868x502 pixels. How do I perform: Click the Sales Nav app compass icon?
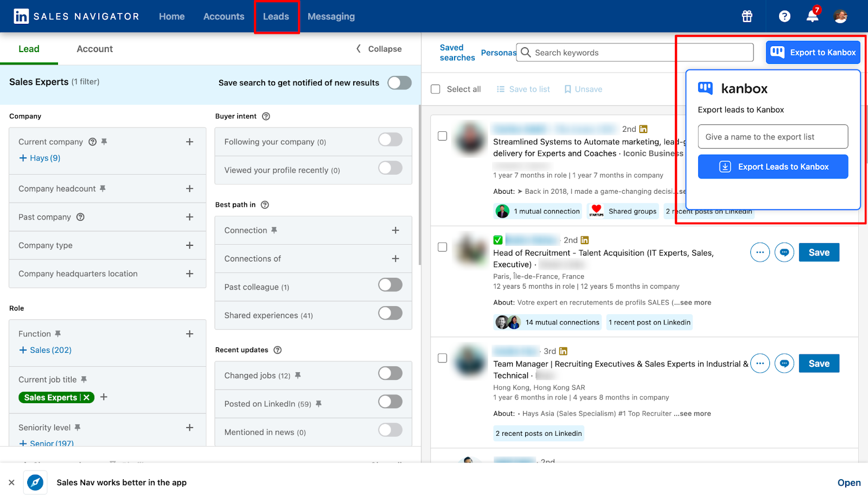coord(35,482)
